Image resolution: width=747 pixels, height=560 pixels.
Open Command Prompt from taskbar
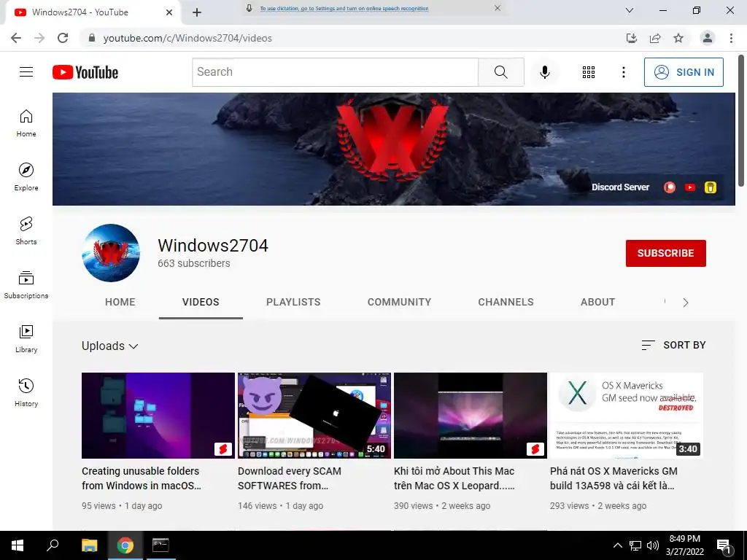coord(160,545)
